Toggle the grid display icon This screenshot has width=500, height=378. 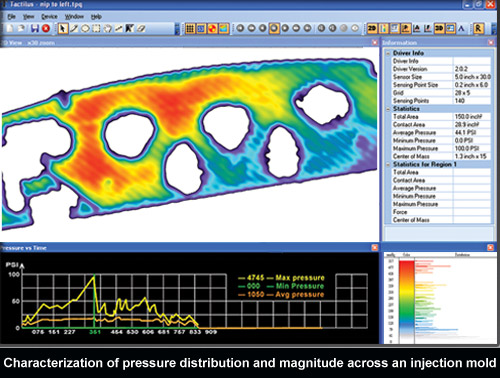190,29
